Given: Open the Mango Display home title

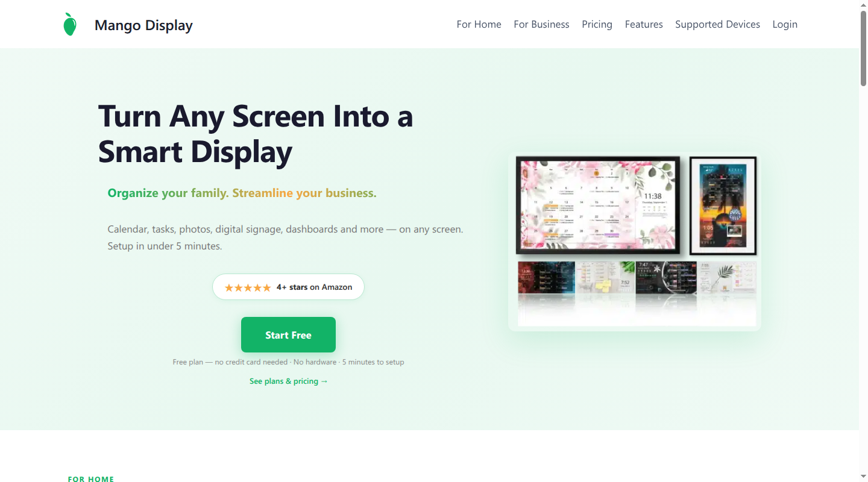Looking at the screenshot, I should point(143,25).
